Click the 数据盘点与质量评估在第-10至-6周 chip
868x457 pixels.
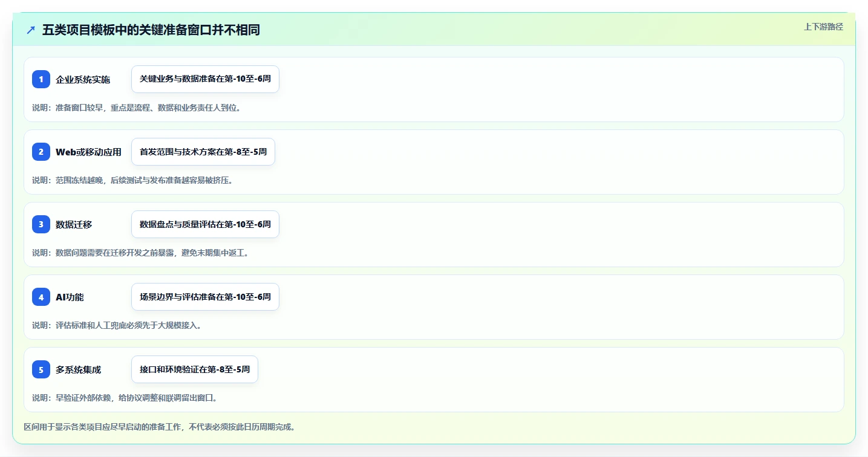pos(205,224)
